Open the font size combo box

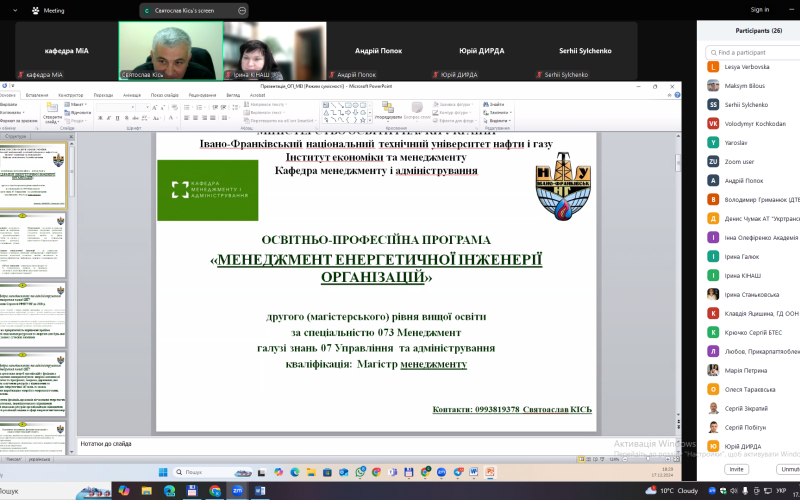pos(142,107)
